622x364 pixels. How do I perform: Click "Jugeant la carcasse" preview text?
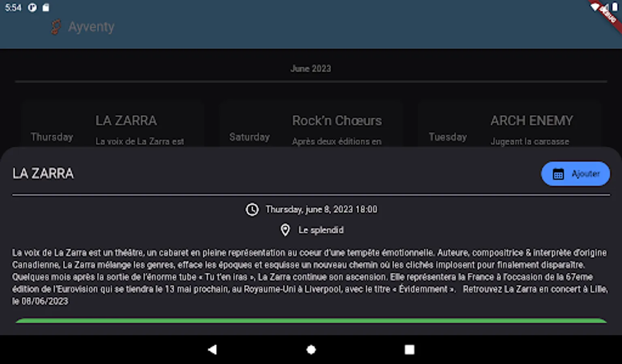pos(530,142)
